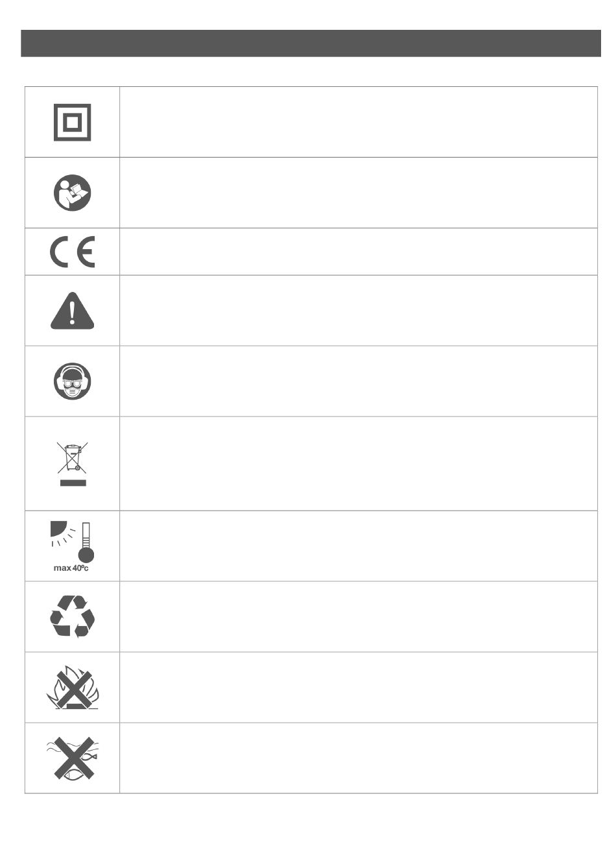Click the blank cell beside the protection gear icon

coord(358,381)
